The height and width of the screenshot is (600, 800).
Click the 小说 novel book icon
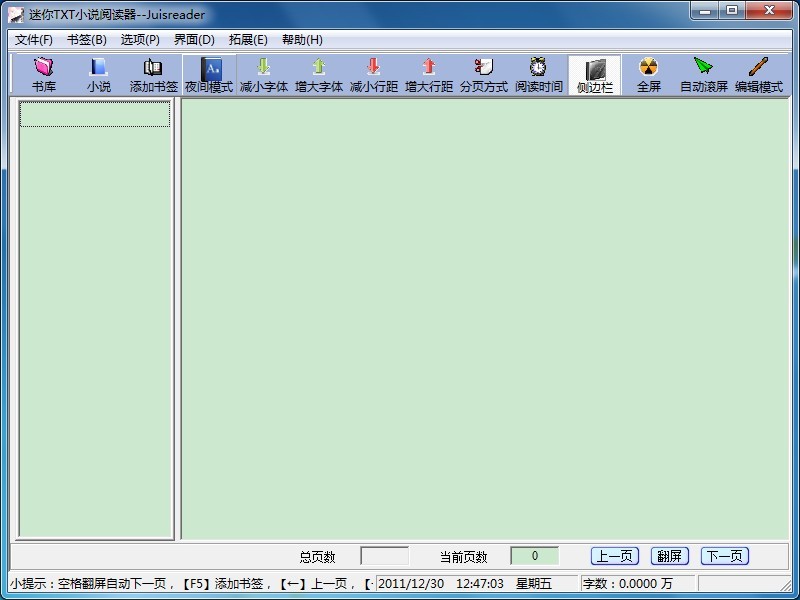(x=98, y=75)
